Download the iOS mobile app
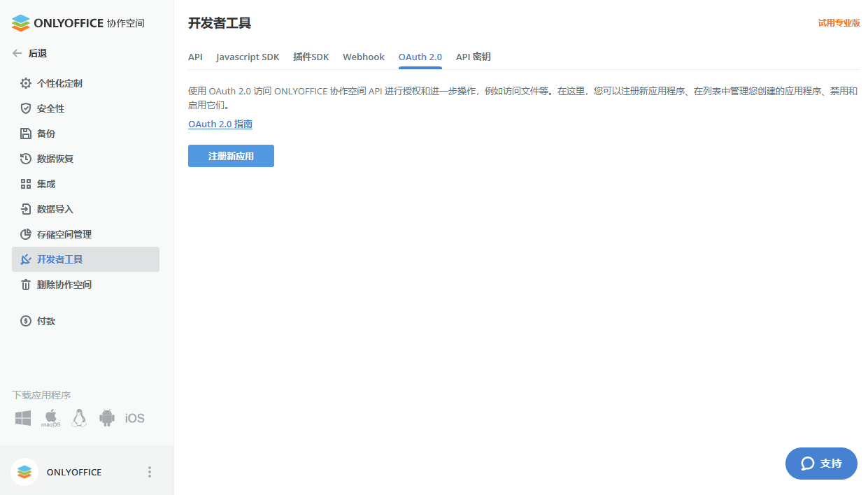The width and height of the screenshot is (868, 495). pyautogui.click(x=135, y=418)
